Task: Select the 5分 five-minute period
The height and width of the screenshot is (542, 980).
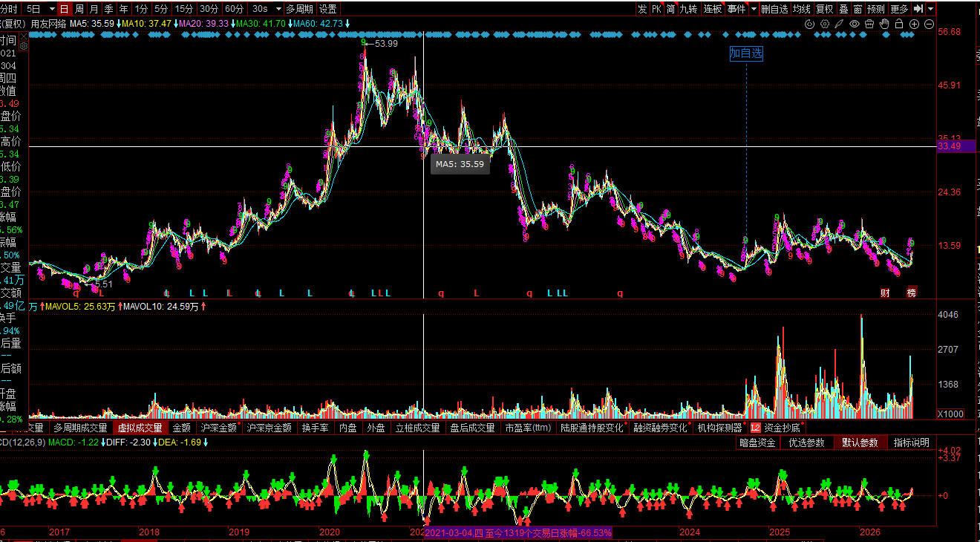Action: pos(161,9)
